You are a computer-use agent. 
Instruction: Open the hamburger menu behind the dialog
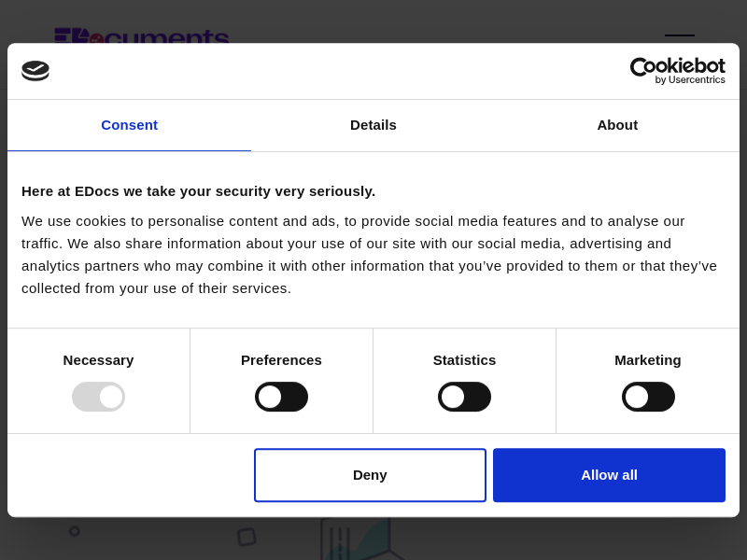click(x=679, y=35)
